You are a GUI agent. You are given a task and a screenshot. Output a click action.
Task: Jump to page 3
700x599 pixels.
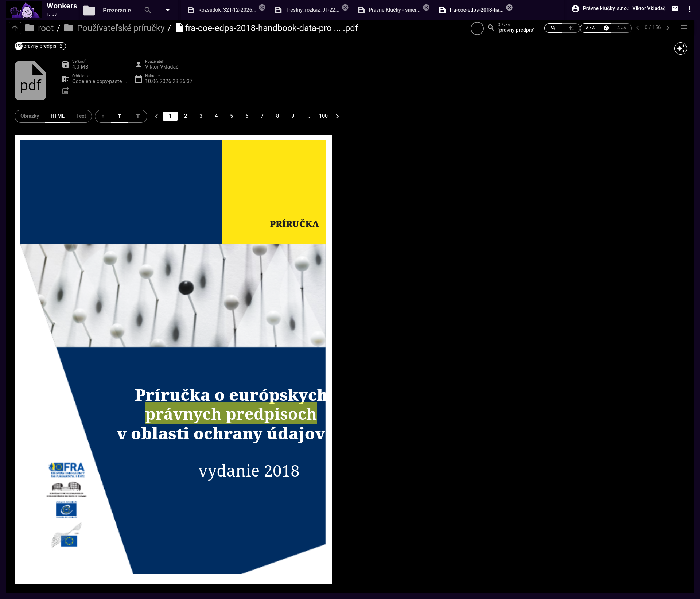click(x=201, y=116)
